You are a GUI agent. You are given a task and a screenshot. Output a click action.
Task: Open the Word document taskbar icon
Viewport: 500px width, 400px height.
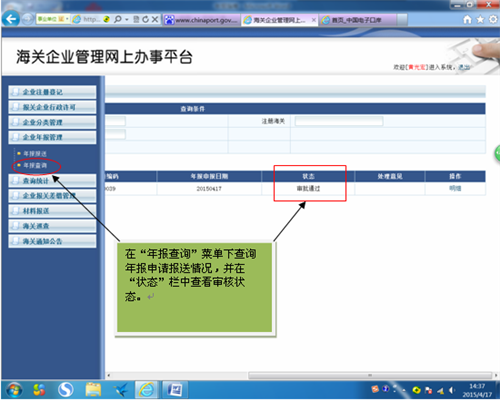pyautogui.click(x=175, y=390)
